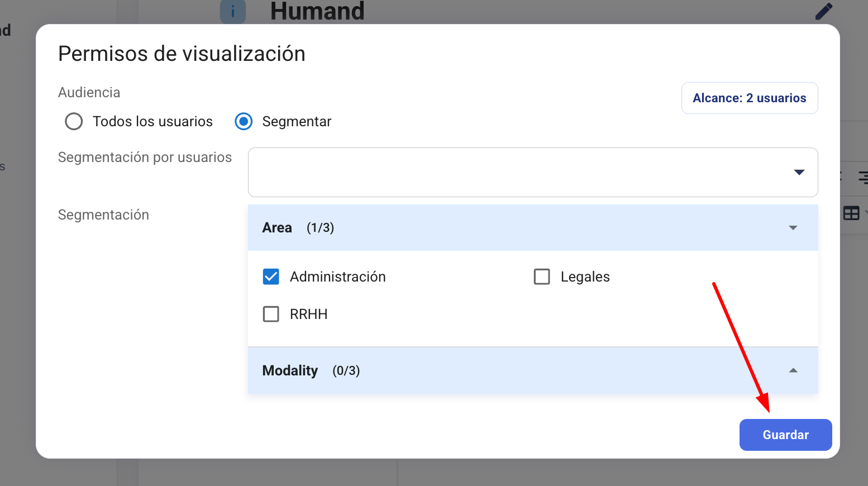Select the Todos los usuarios radio button
This screenshot has height=486, width=868.
pyautogui.click(x=74, y=121)
